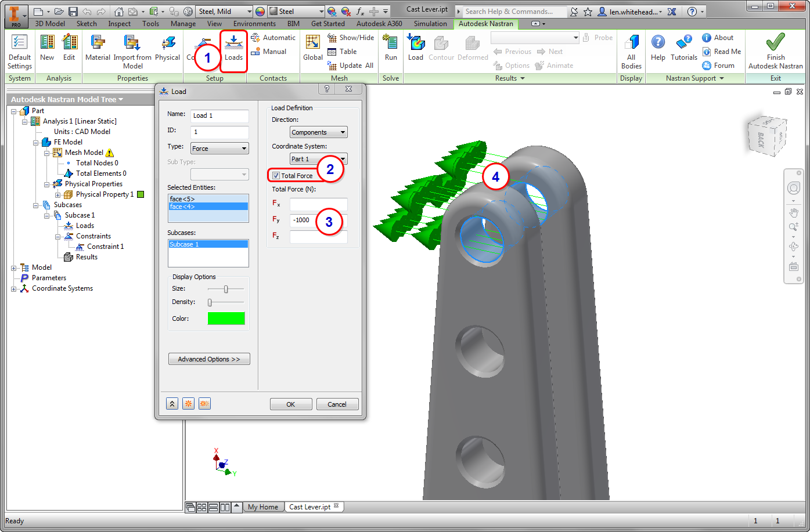Visit the Nastran Forum

[718, 66]
